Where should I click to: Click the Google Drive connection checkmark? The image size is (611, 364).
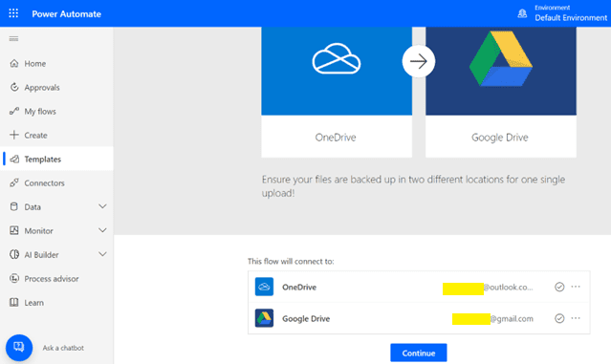(559, 318)
